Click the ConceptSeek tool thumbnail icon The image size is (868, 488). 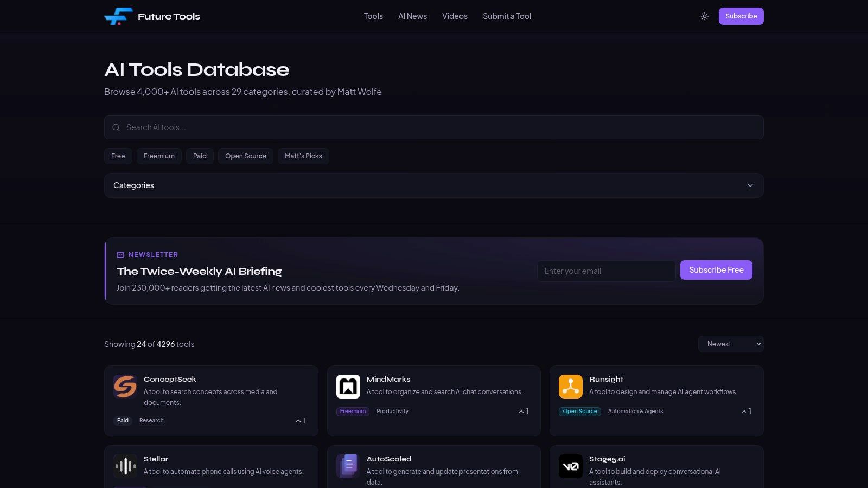coord(125,387)
